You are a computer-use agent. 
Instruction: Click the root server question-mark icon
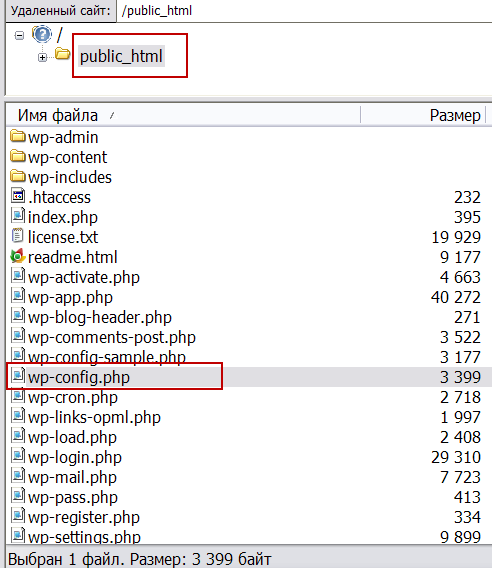42,34
